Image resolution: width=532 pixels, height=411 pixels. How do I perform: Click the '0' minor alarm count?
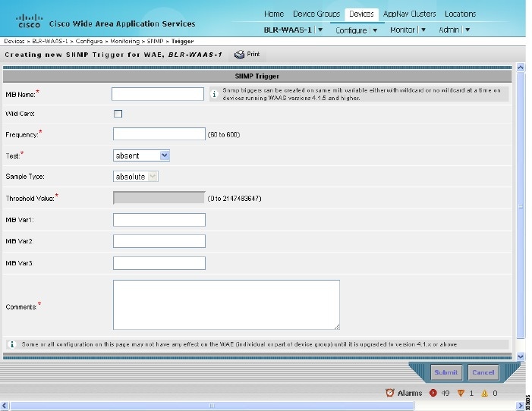pyautogui.click(x=495, y=394)
